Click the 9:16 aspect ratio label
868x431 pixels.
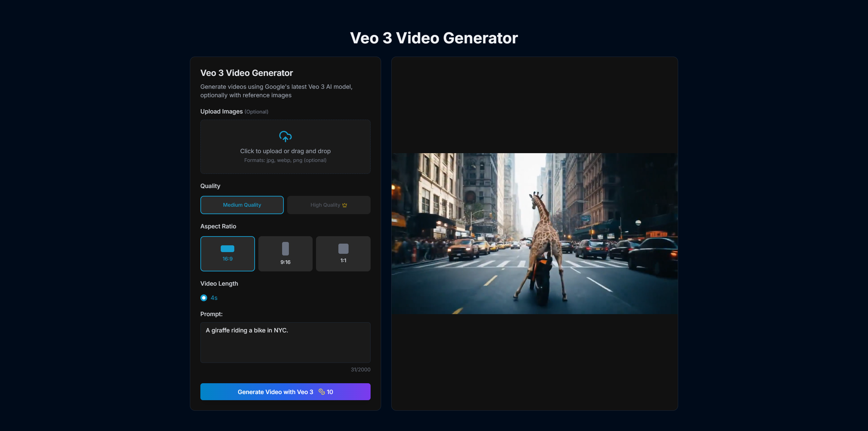pos(285,262)
